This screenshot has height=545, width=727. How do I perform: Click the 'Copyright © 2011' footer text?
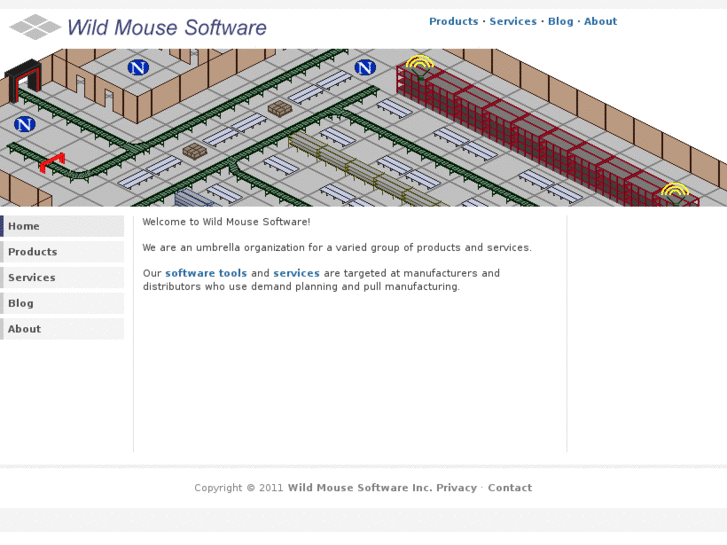[239, 488]
